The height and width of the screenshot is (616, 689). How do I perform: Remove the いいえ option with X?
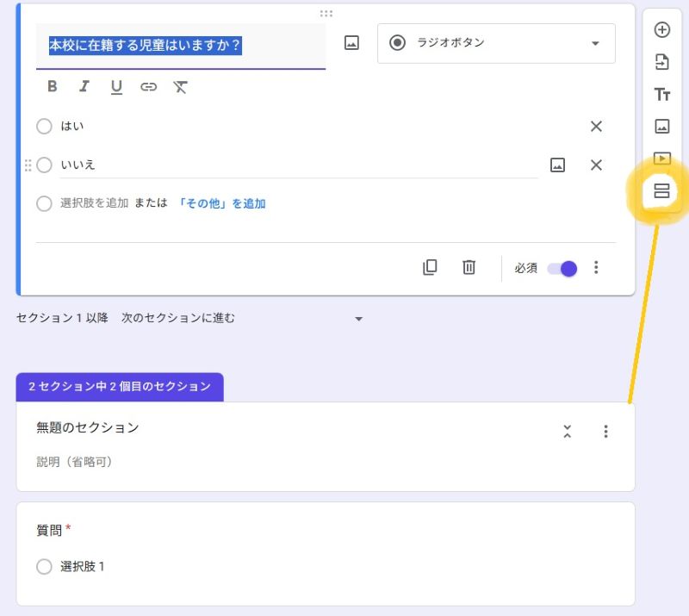596,165
